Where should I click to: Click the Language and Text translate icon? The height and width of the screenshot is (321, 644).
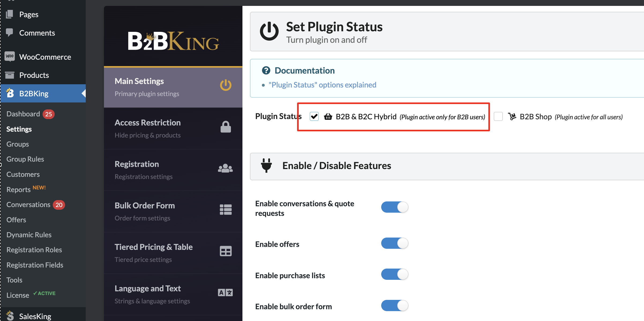coord(225,292)
